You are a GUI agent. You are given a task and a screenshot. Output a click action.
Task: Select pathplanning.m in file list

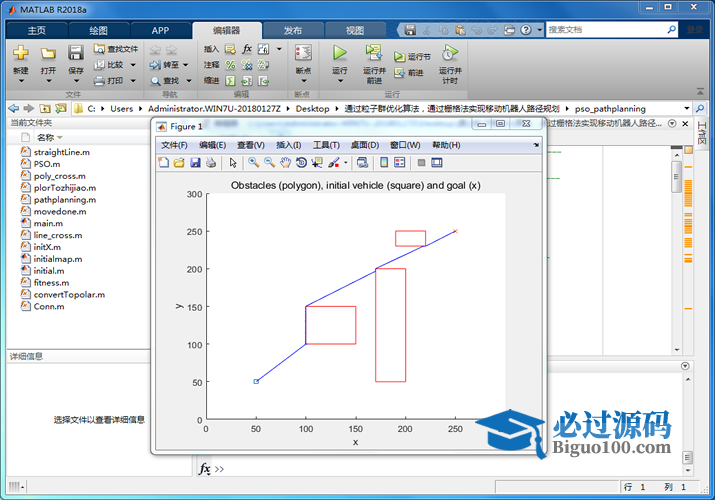click(64, 200)
